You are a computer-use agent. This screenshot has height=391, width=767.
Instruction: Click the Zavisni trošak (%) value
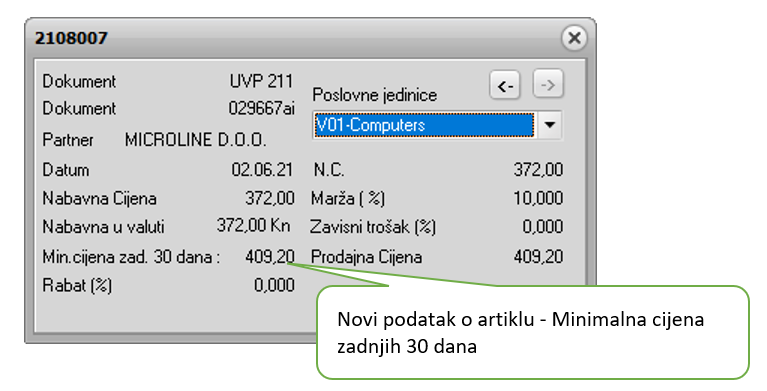pyautogui.click(x=542, y=227)
